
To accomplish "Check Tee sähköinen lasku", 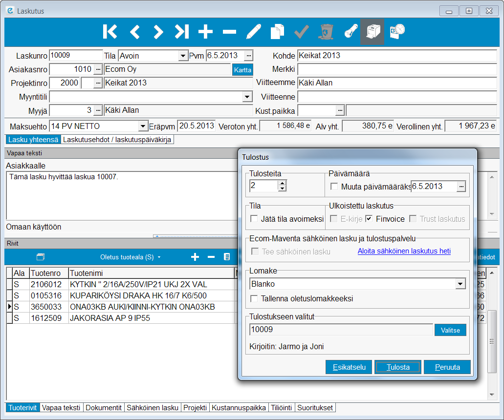I will tap(255, 252).
